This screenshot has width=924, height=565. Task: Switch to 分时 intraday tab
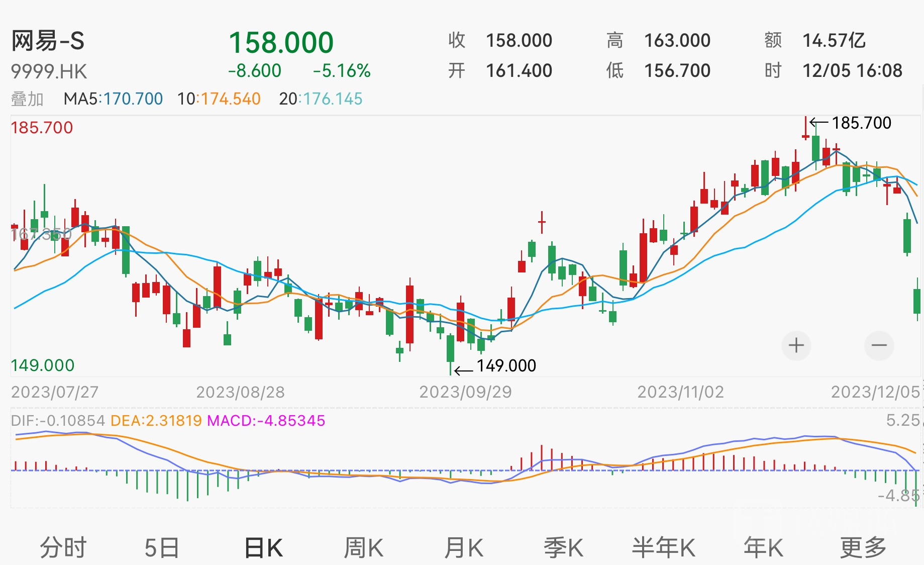[63, 547]
